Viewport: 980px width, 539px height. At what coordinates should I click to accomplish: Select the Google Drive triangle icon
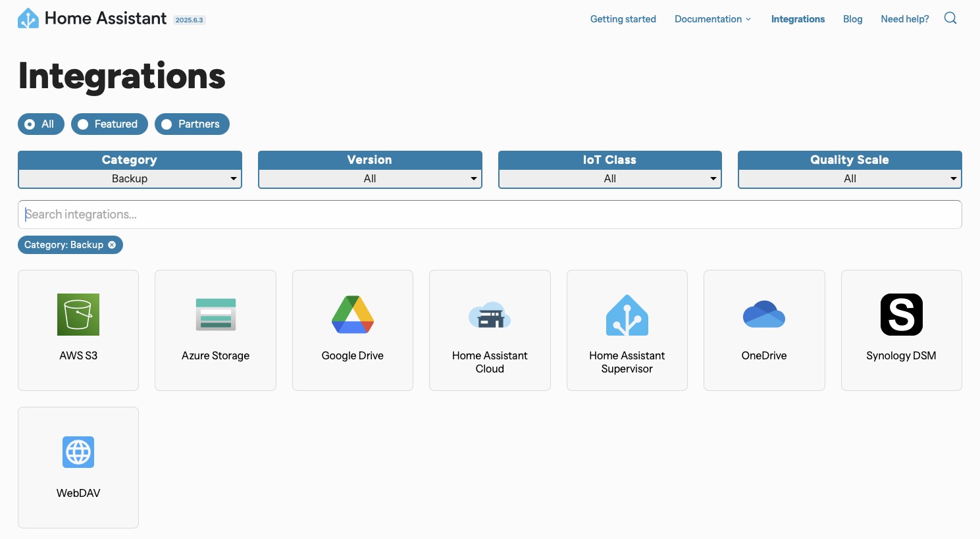pos(353,315)
